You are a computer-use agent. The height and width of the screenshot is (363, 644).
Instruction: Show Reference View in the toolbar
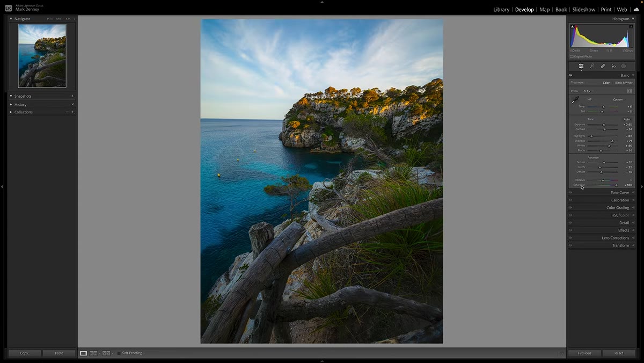[x=93, y=353]
